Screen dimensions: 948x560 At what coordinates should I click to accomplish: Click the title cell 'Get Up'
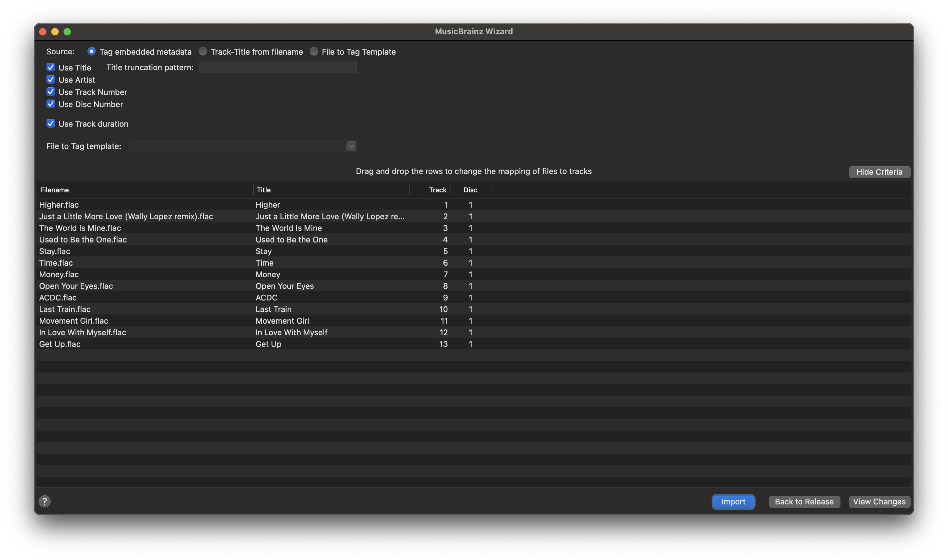coord(268,344)
